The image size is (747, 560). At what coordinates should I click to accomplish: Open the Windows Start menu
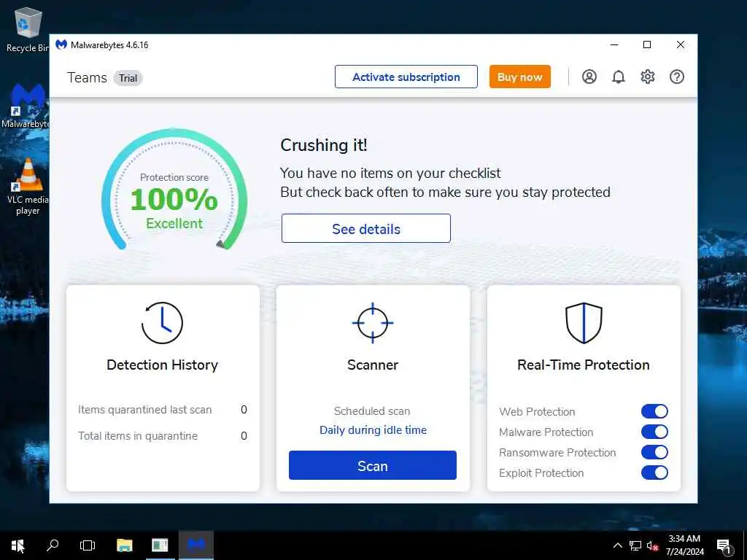tap(18, 545)
